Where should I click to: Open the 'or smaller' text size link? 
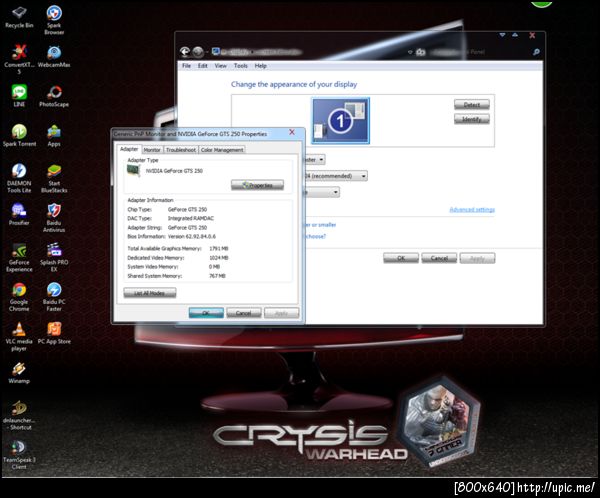tap(321, 225)
